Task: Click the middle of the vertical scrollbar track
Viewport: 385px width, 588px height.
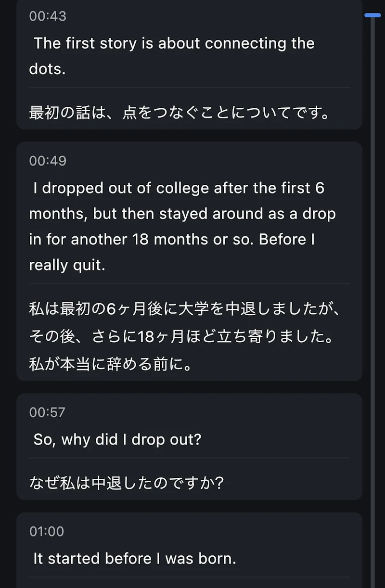Action: pos(372,298)
